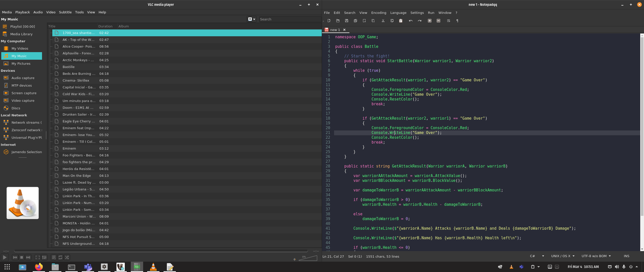The width and height of the screenshot is (644, 272).
Task: Click the VLC volume slider
Action: (308, 258)
